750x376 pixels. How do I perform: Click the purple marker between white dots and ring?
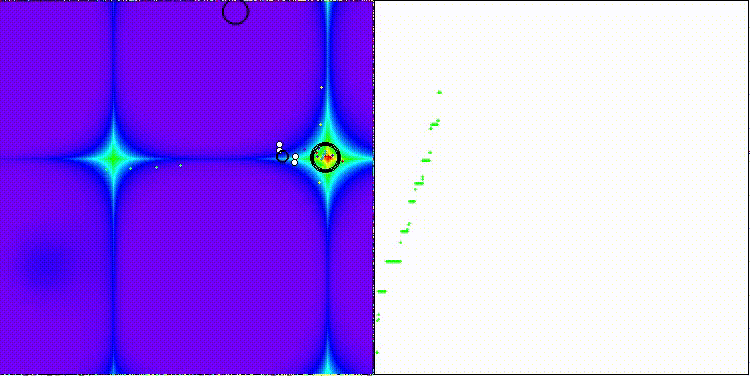point(304,149)
